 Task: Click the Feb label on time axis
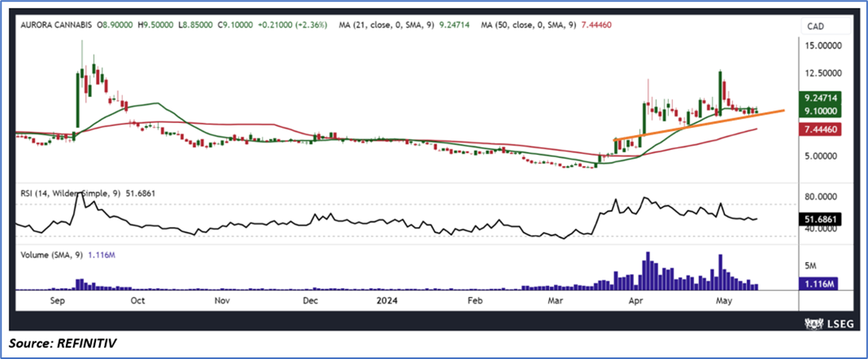pyautogui.click(x=475, y=301)
